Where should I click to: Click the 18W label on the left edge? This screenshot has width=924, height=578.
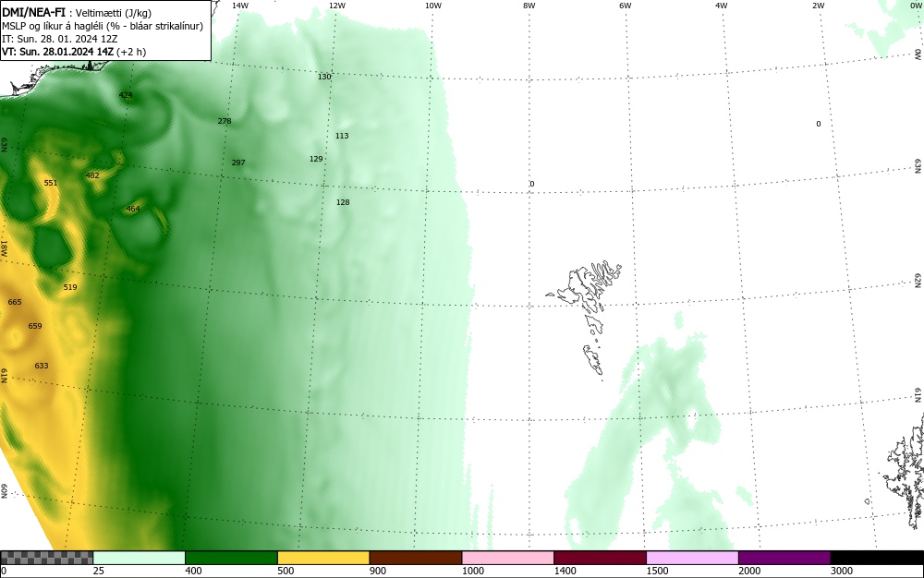tap(4, 247)
